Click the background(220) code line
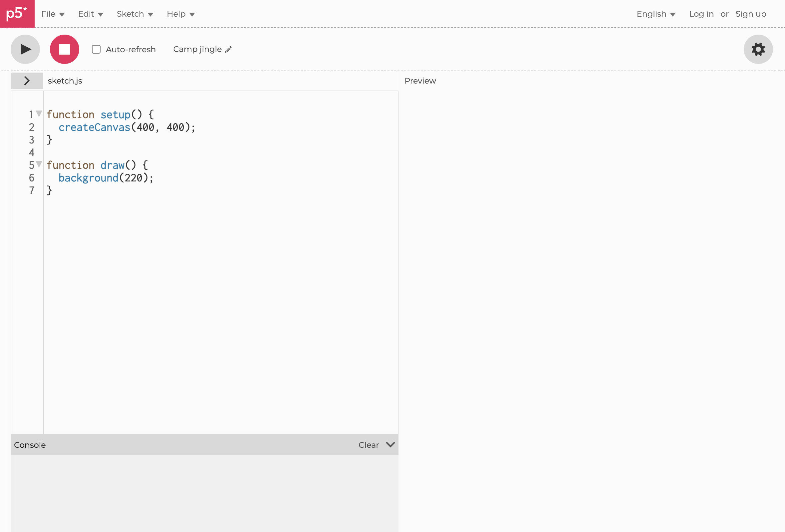 [x=106, y=178]
